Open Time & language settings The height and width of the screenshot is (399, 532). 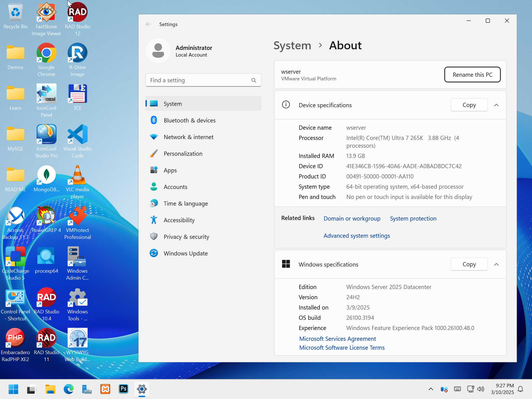pyautogui.click(x=203, y=203)
